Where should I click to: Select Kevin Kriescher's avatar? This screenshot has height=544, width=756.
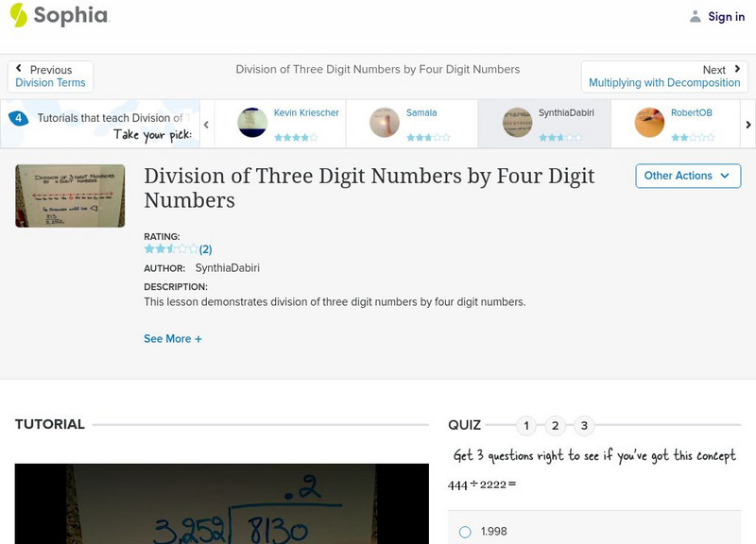(x=251, y=122)
